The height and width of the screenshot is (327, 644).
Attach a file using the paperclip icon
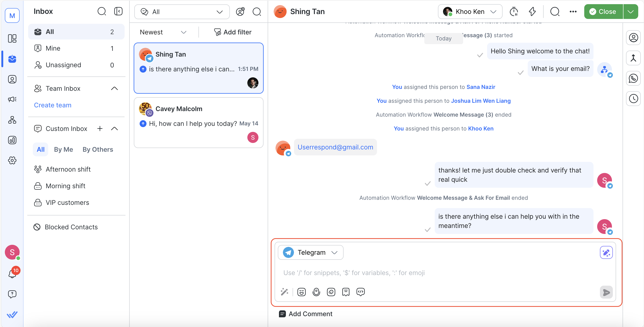coord(331,292)
